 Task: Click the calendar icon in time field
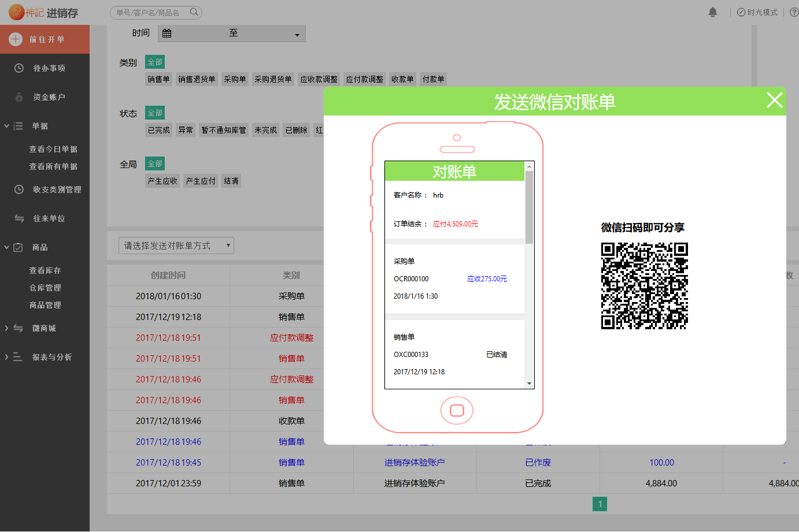(167, 34)
